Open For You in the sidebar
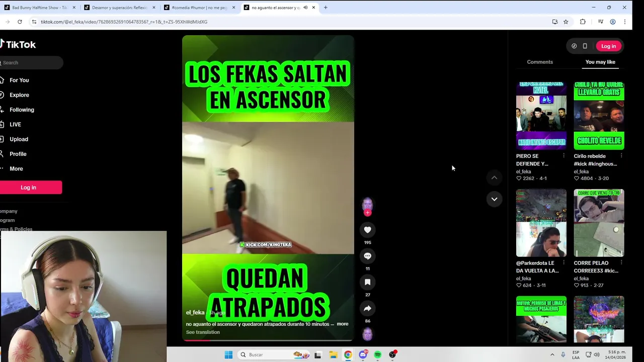 click(x=19, y=80)
